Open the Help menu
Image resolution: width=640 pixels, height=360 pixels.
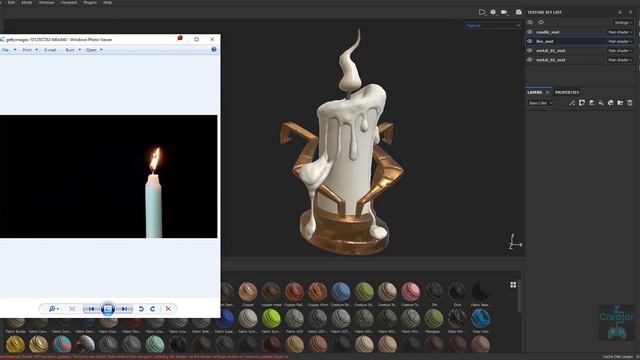coord(107,2)
